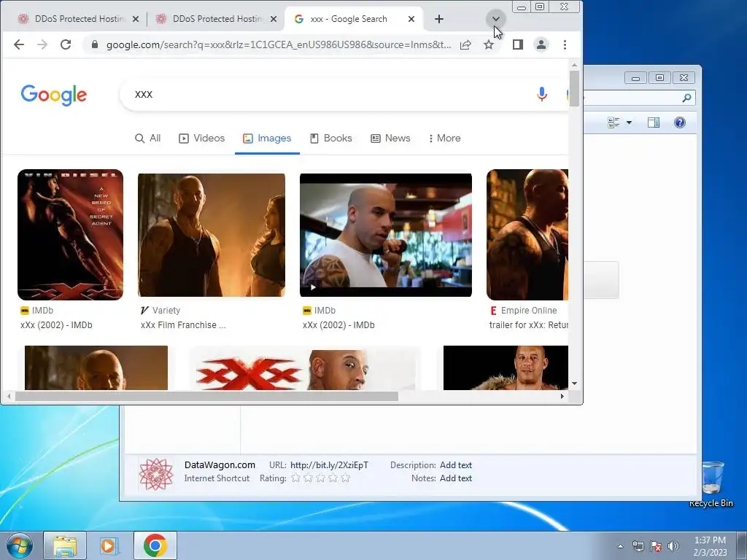Click the padlock site info icon

tap(95, 44)
